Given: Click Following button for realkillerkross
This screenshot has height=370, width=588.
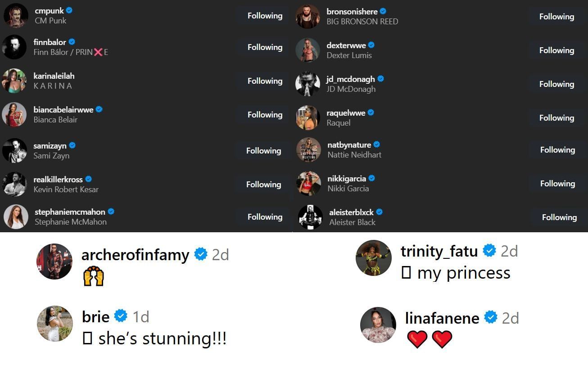Looking at the screenshot, I should click(x=263, y=185).
